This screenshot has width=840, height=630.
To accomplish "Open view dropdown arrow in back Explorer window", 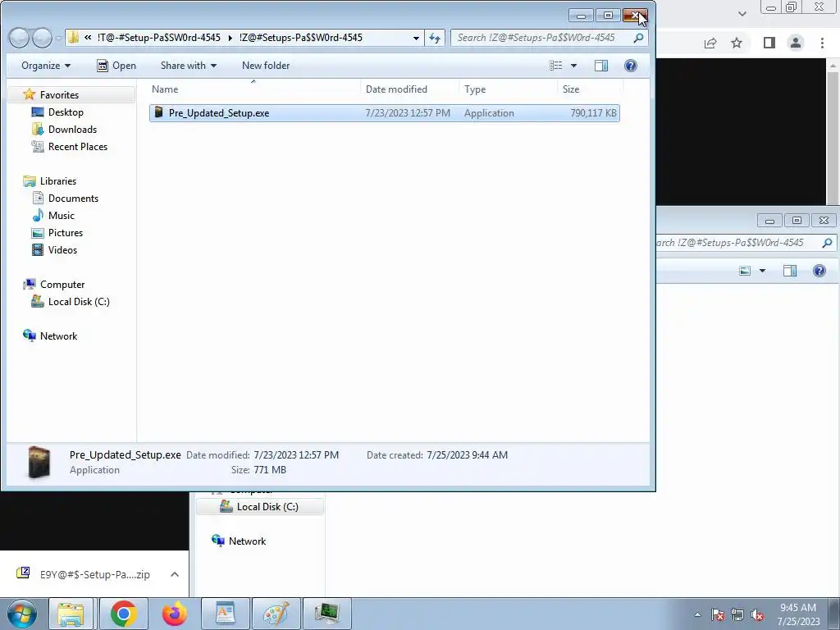I will point(762,271).
